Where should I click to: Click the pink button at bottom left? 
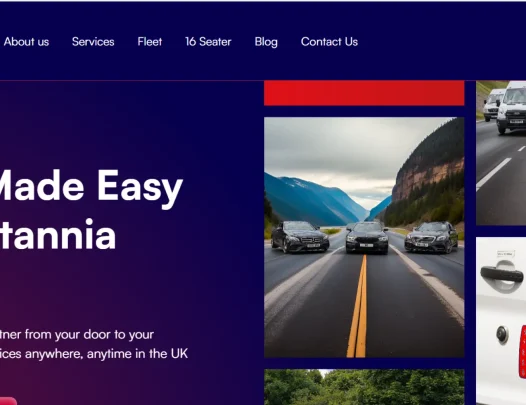(7, 401)
